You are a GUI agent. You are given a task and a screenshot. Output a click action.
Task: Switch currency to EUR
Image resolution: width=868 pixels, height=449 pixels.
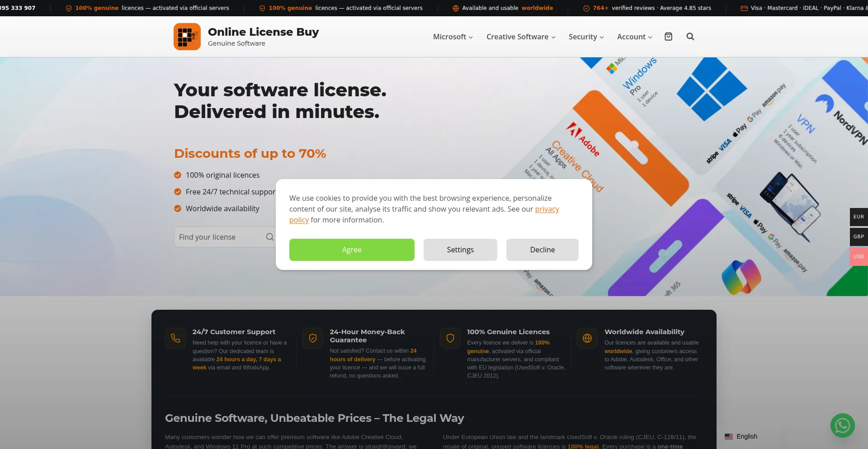[859, 217]
